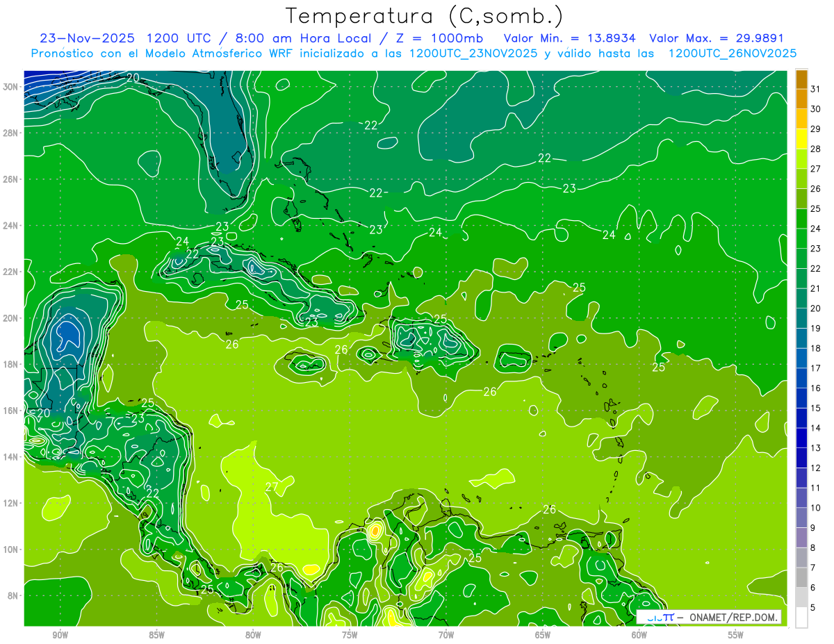
Task: Click color scale label "30"
Action: (x=816, y=108)
